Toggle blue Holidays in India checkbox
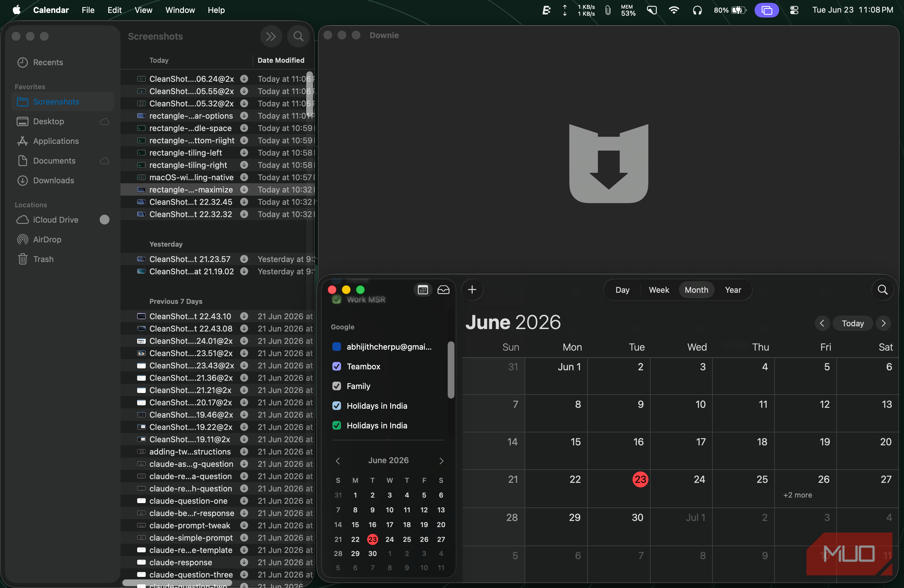 (x=336, y=406)
